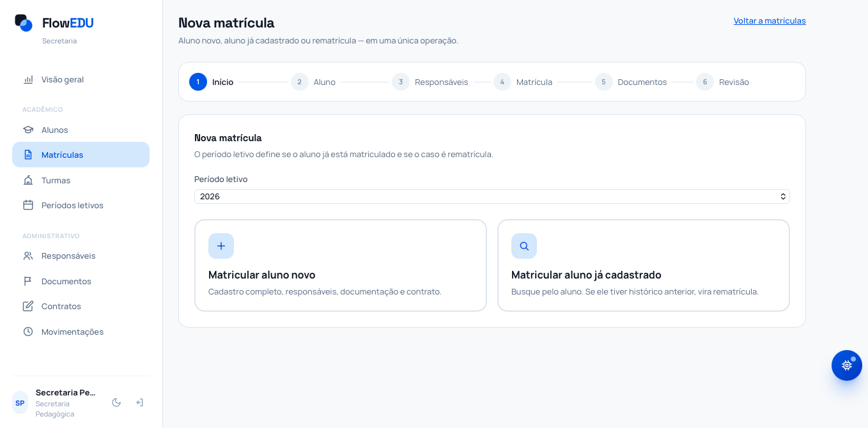
Task: Open Contratos in the sidebar
Action: pos(81,306)
